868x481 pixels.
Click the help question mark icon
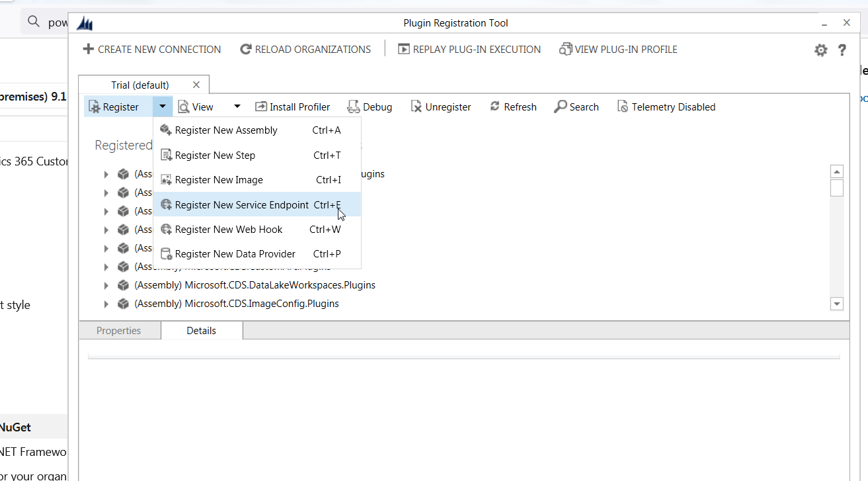coord(842,50)
